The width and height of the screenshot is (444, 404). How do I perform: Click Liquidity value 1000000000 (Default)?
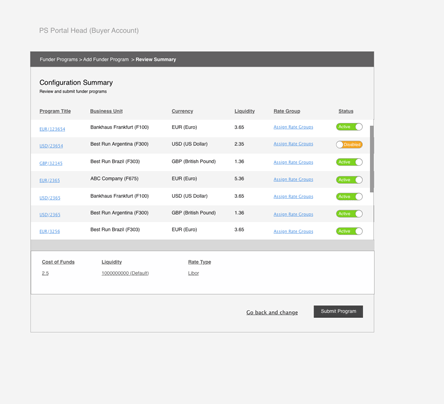click(125, 273)
